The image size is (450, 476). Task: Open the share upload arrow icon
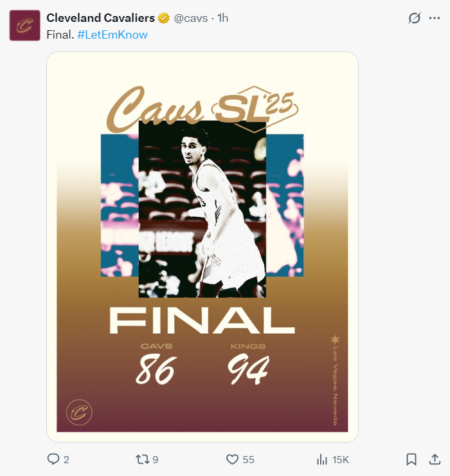(x=435, y=459)
